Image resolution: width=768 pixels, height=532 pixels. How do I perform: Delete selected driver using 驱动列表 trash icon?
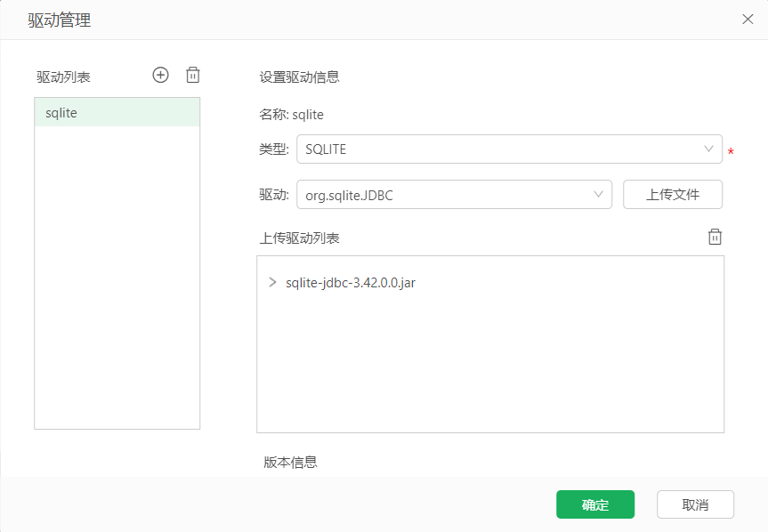tap(193, 75)
